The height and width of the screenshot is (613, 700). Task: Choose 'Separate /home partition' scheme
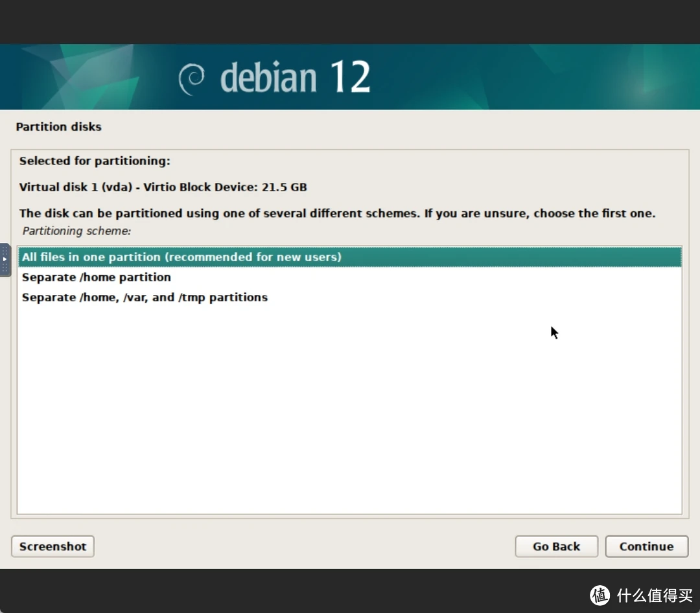[96, 277]
